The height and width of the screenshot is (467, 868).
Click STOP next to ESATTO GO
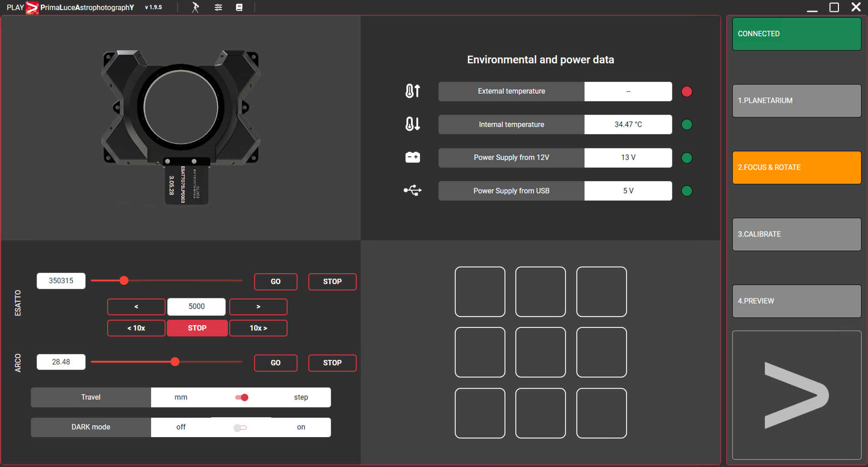pos(332,281)
